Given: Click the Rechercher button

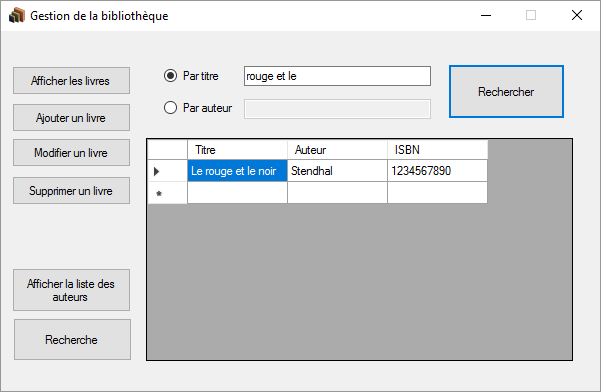Looking at the screenshot, I should 506,92.
